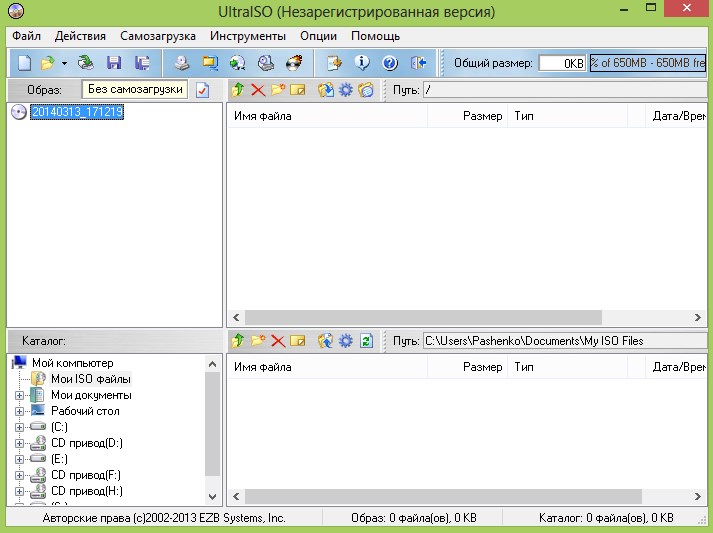Expand the Мои документы tree node
This screenshot has width=713, height=533.
(x=19, y=395)
